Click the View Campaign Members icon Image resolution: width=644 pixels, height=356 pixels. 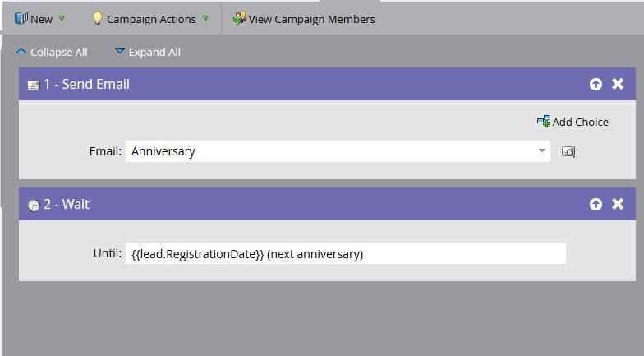(x=239, y=18)
